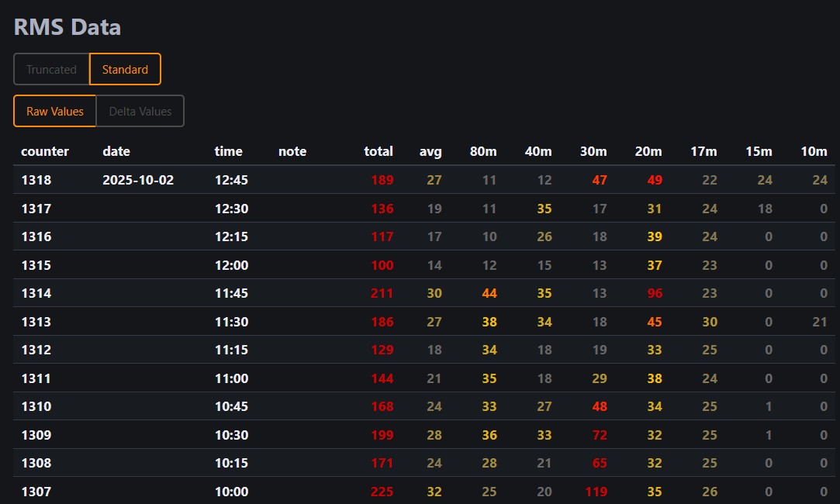Viewport: 840px width, 504px height.
Task: Click the 40m band column header
Action: (538, 151)
